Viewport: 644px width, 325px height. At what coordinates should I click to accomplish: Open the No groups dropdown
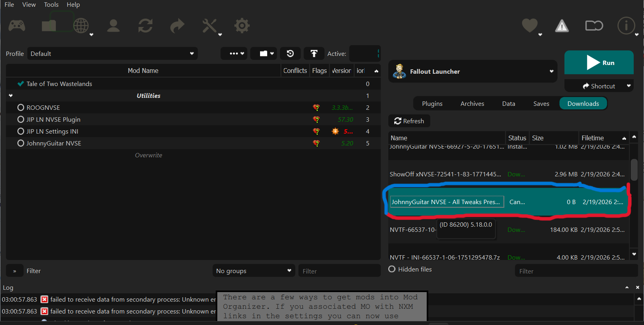(253, 271)
